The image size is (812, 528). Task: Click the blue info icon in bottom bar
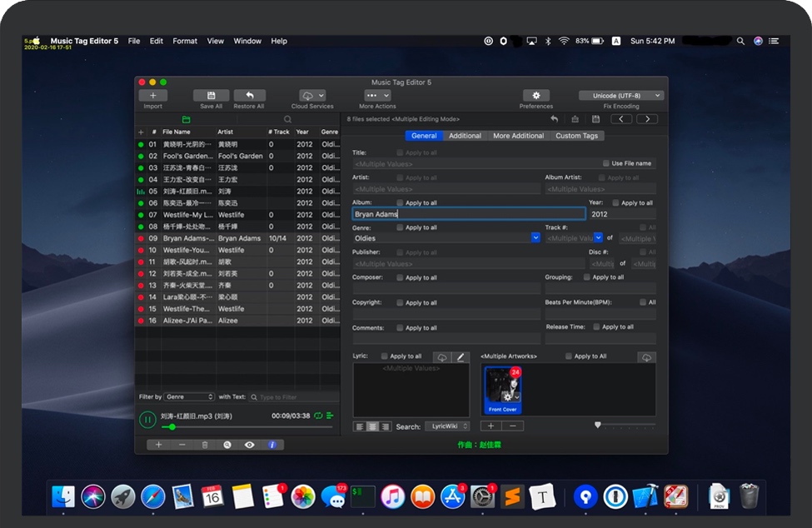pyautogui.click(x=271, y=445)
